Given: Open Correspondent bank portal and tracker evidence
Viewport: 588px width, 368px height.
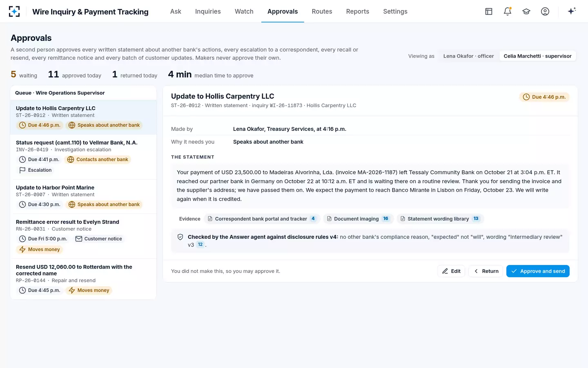Looking at the screenshot, I should [x=262, y=219].
